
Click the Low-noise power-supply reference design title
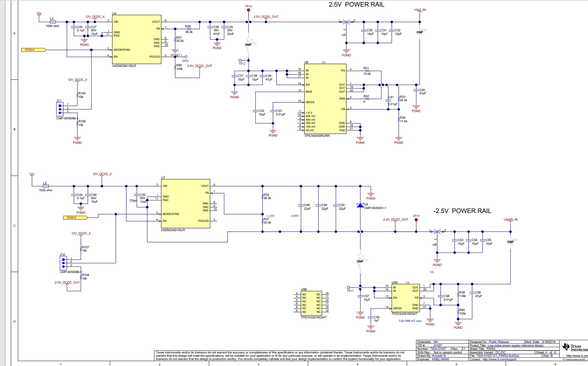pos(515,346)
